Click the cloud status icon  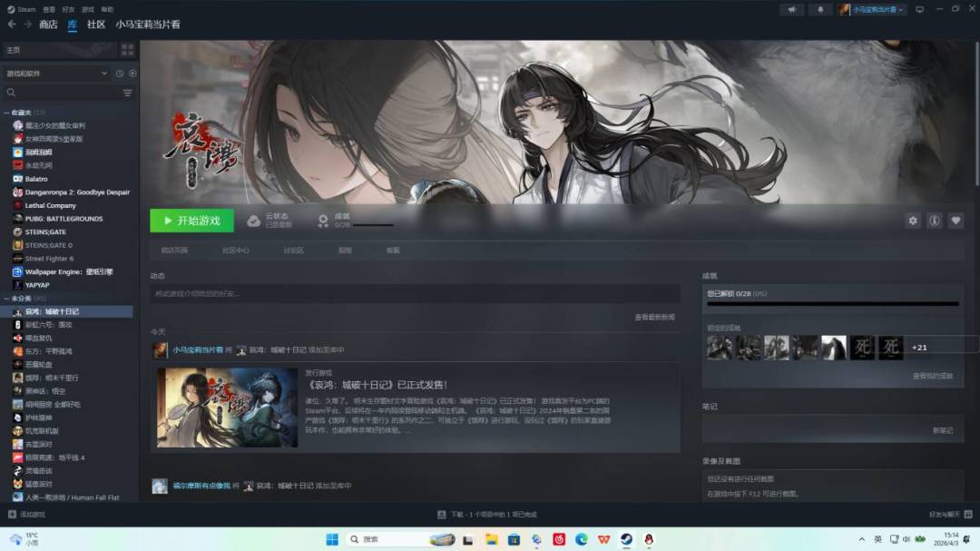coord(253,221)
